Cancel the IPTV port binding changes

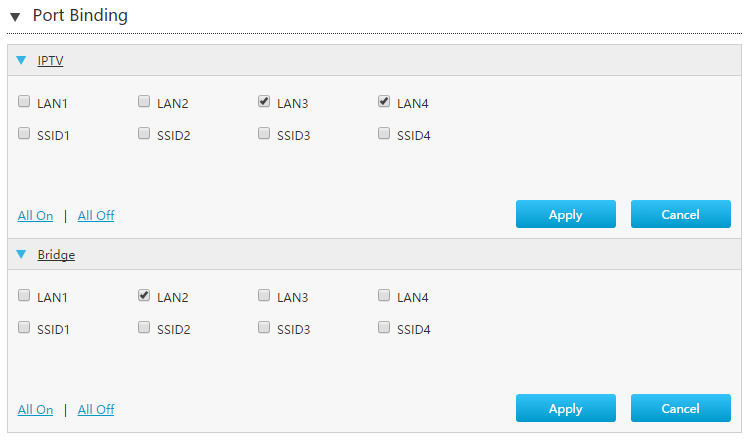pyautogui.click(x=680, y=214)
